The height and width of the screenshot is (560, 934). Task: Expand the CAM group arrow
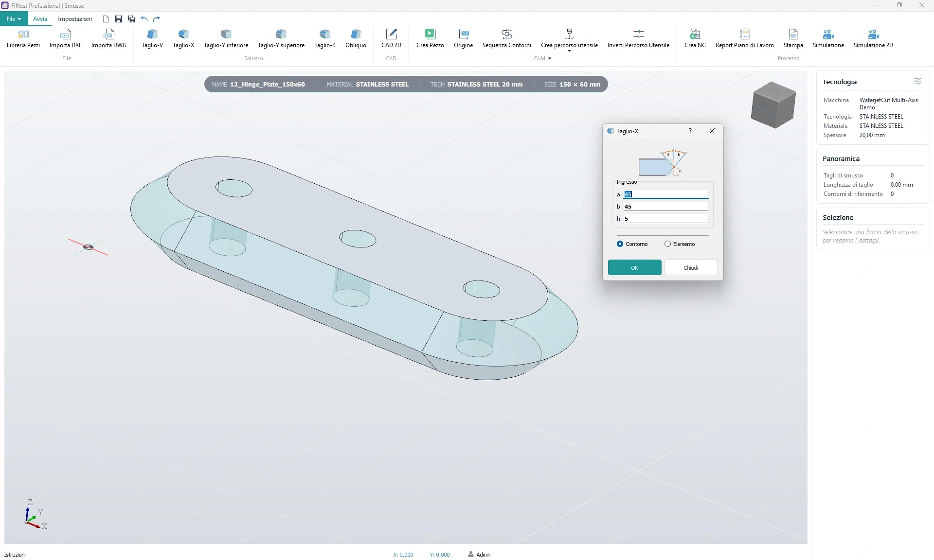pyautogui.click(x=550, y=58)
